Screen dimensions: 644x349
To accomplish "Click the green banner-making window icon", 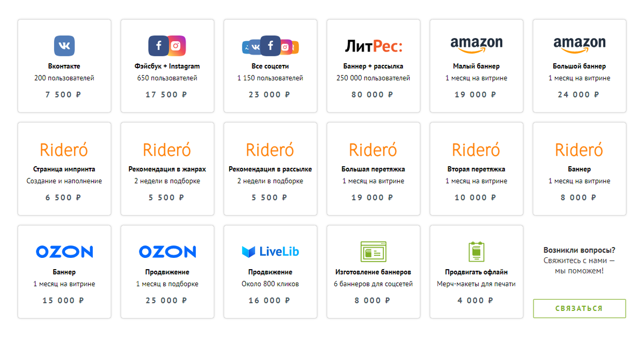I will click(x=373, y=251).
